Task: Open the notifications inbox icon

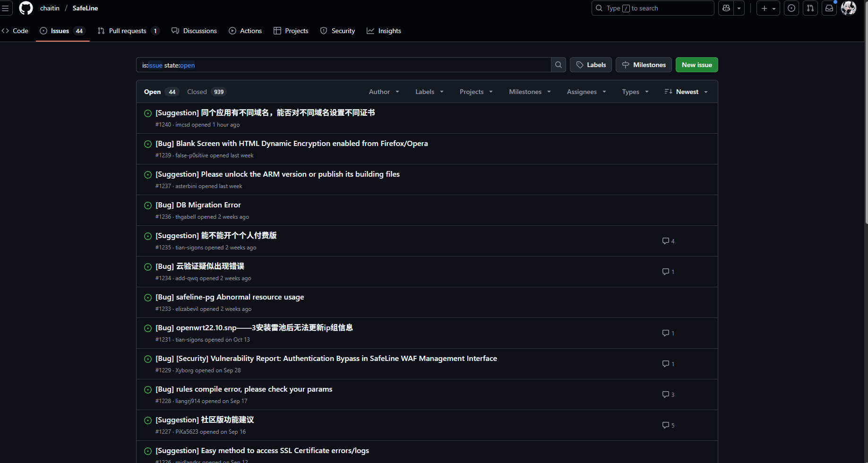Action: point(829,8)
